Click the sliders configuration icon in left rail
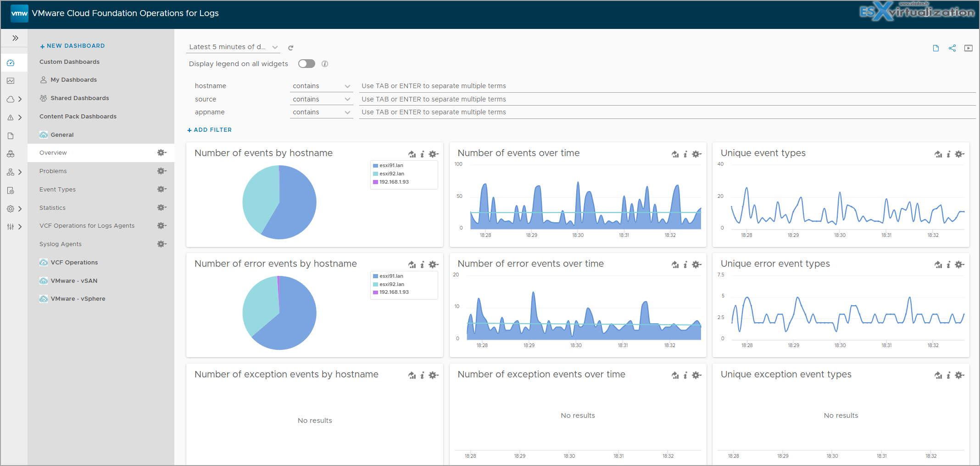The width and height of the screenshot is (980, 466). click(11, 227)
